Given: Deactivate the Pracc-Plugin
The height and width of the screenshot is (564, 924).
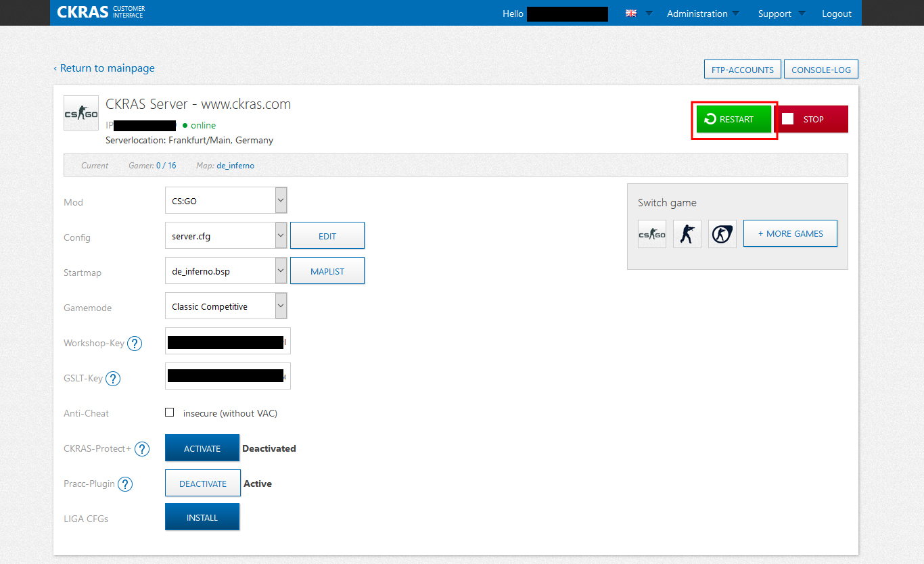Looking at the screenshot, I should [203, 484].
